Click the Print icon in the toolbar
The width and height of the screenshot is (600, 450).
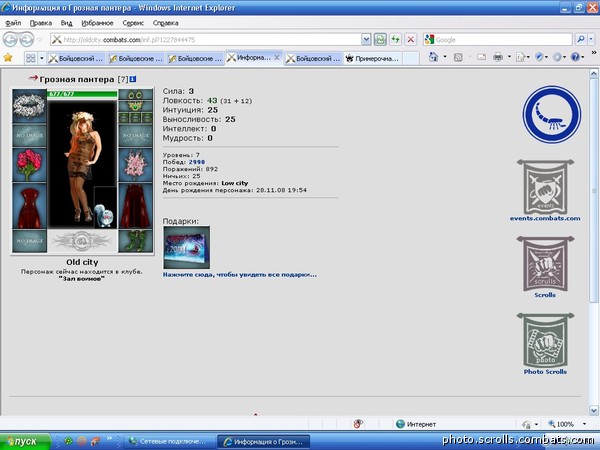(498, 57)
